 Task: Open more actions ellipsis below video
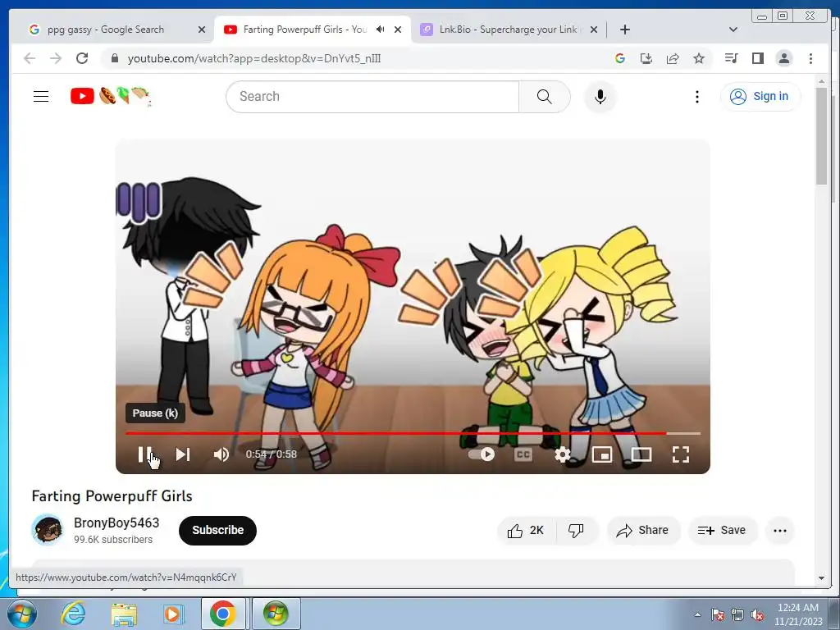tap(780, 531)
